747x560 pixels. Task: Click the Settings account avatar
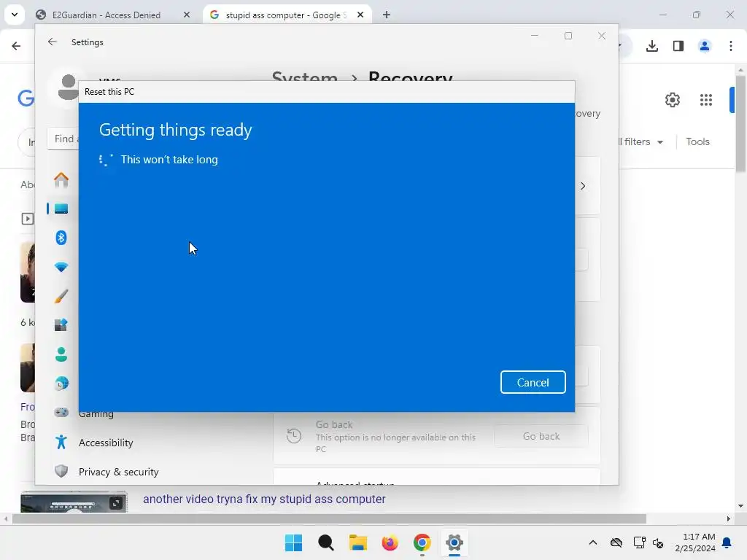pyautogui.click(x=68, y=87)
